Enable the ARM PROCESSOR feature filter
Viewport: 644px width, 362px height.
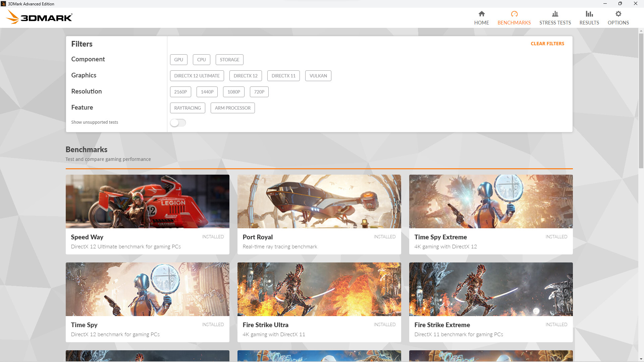click(x=233, y=108)
